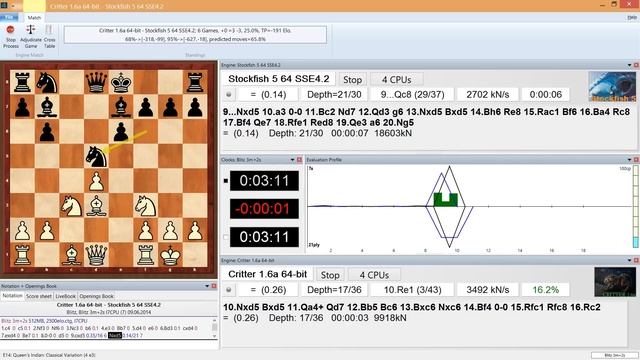Click Stockfish 4 CPUs button
The height and width of the screenshot is (360, 640).
point(396,80)
